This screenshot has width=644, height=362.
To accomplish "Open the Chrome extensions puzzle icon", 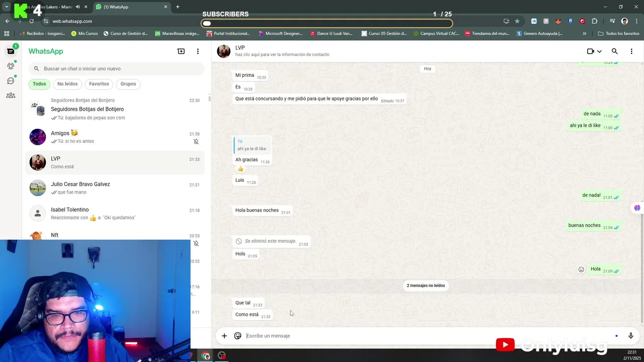I will point(595,21).
